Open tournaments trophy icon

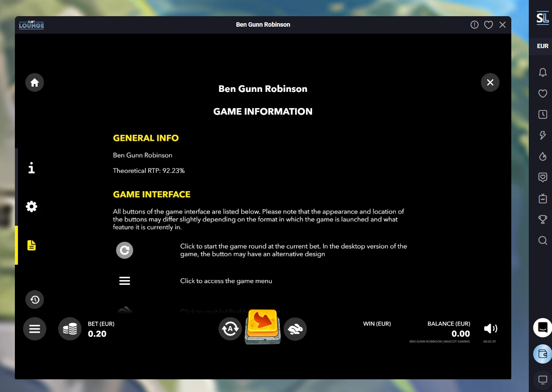pyautogui.click(x=543, y=219)
